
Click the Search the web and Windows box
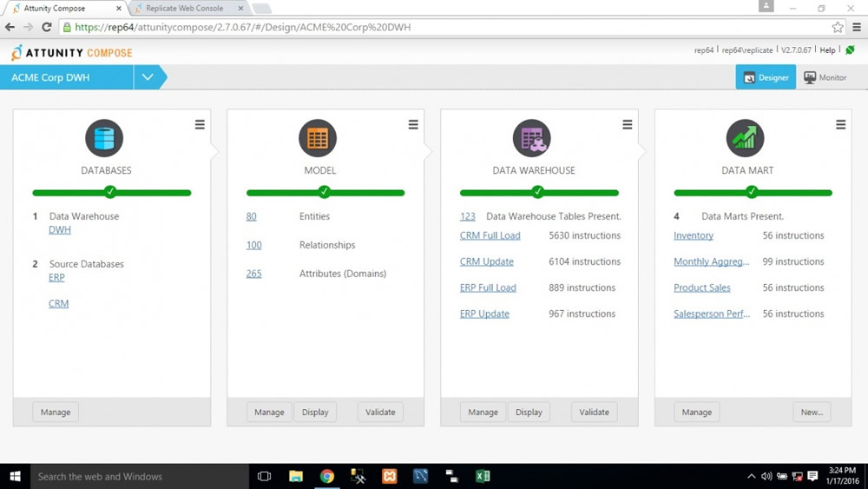tap(140, 476)
